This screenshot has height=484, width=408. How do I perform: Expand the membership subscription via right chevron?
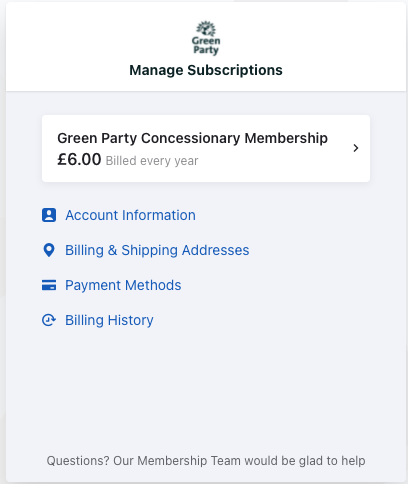[x=356, y=148]
